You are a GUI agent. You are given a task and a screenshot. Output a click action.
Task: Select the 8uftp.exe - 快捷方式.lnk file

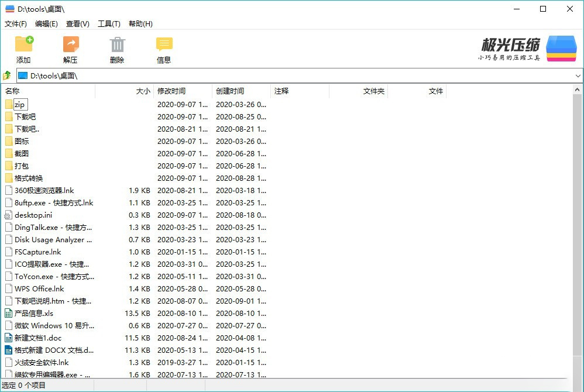pyautogui.click(x=54, y=203)
